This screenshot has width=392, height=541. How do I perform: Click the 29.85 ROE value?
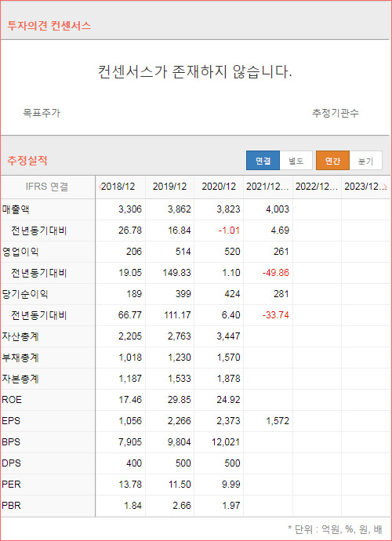(x=179, y=400)
